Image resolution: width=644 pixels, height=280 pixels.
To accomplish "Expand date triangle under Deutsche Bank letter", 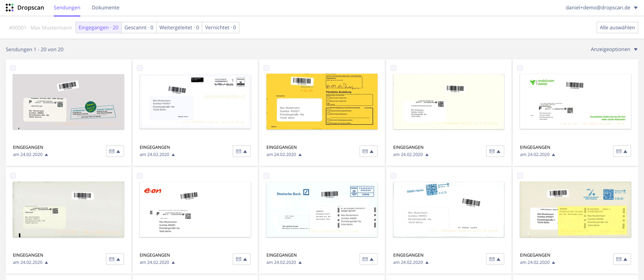I will click(300, 263).
